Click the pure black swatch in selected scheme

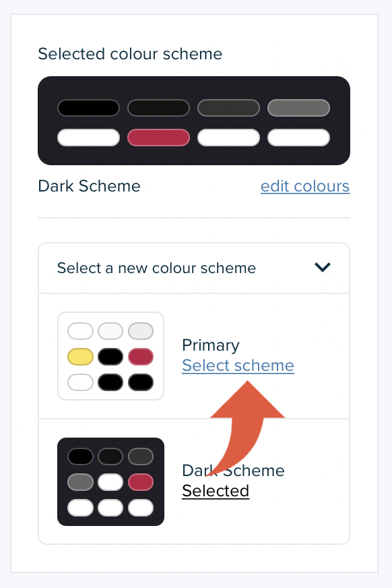click(88, 108)
